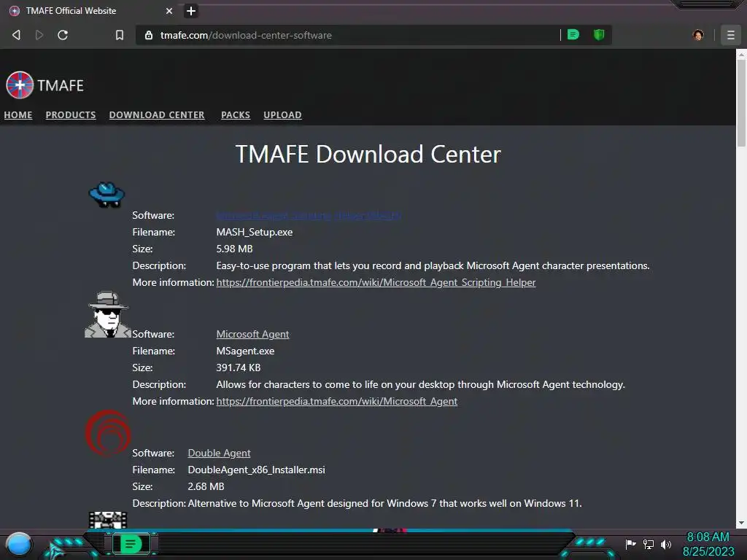Click the volume speaker tray icon
Viewport: 747px width, 560px height.
[666, 544]
